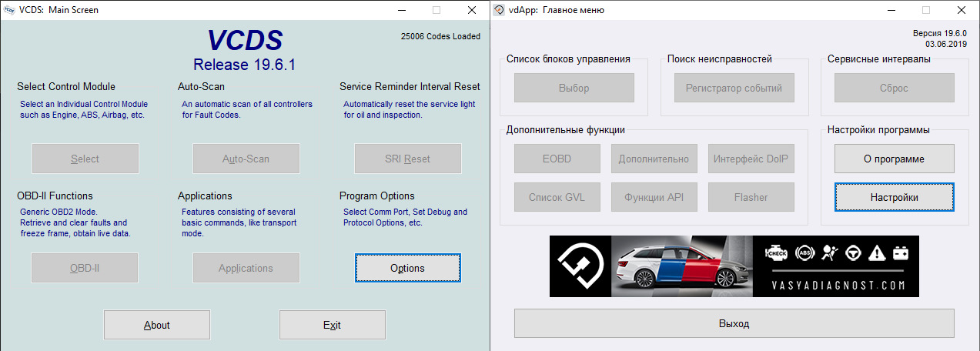
Task: Click Выбор button in vdApp
Action: tap(574, 88)
